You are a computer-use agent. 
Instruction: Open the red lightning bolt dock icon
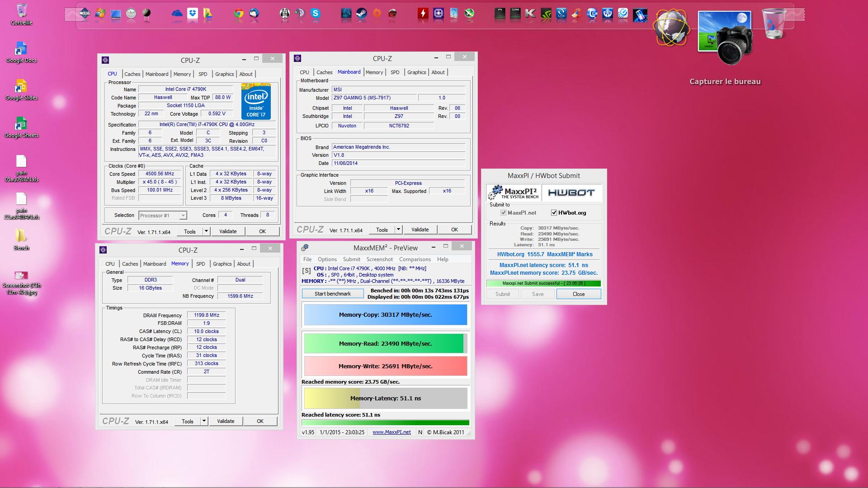423,14
